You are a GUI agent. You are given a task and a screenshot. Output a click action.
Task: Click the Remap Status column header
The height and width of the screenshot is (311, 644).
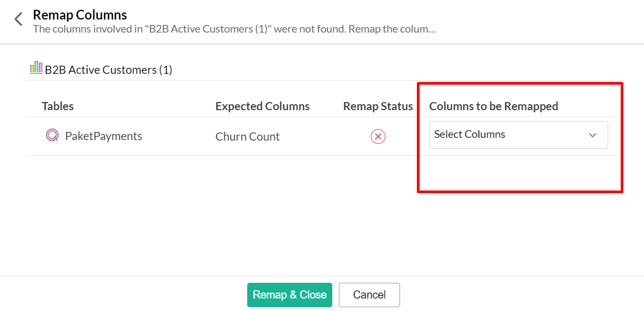[378, 106]
